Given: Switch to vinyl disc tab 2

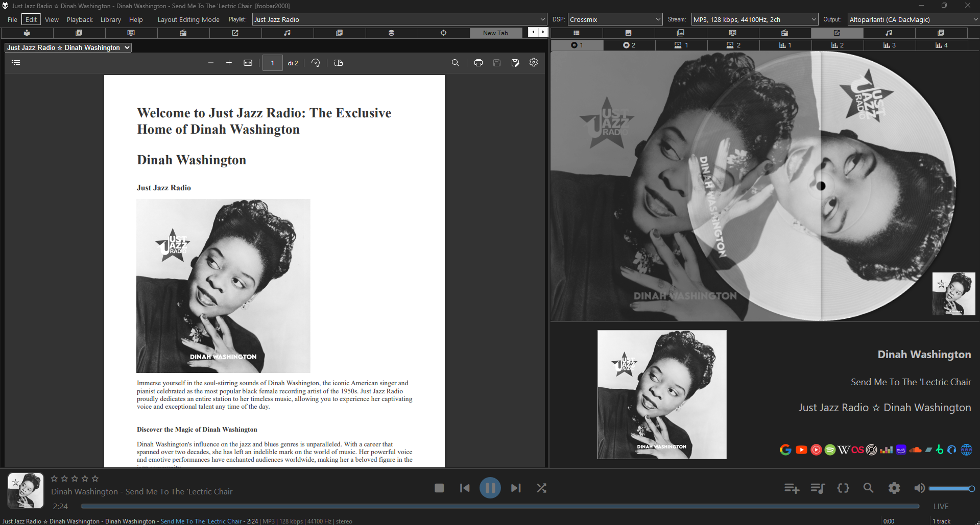Looking at the screenshot, I should [629, 45].
